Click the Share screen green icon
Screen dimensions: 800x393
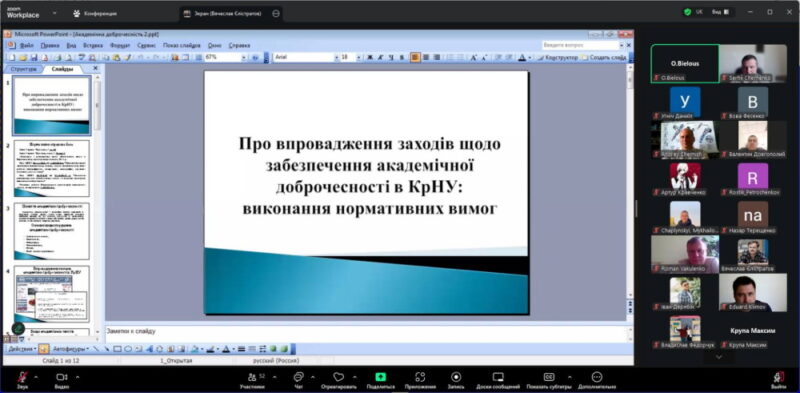pos(381,377)
